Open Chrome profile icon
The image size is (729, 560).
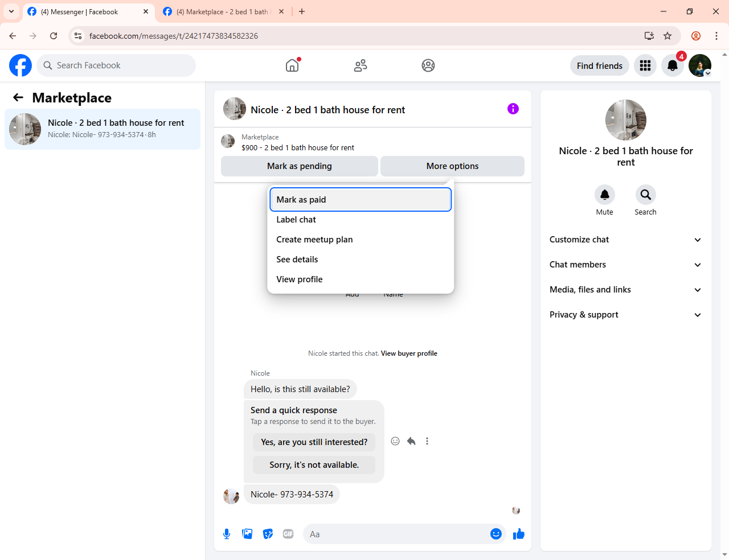coord(696,36)
